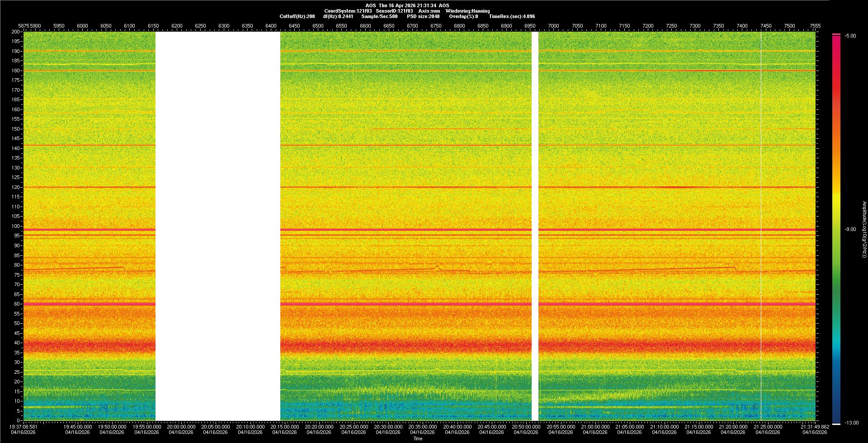
Task: Click the 21:31:49.862 end time label
Action: coord(815,427)
